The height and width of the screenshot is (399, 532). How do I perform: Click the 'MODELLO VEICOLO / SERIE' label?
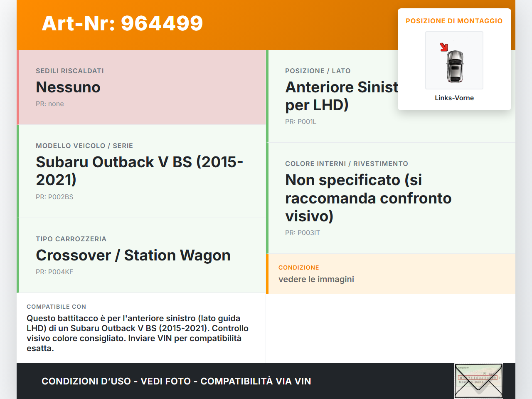[x=84, y=146]
